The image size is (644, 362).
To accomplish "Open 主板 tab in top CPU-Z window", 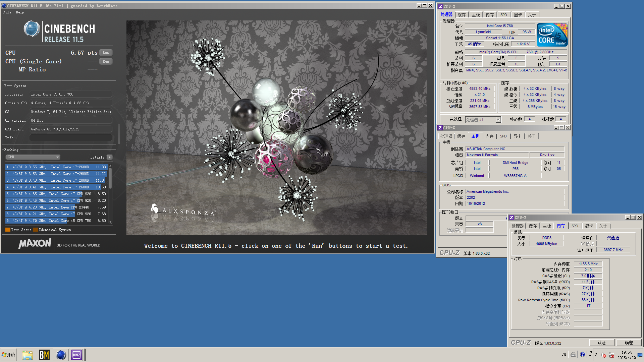I will 476,15.
